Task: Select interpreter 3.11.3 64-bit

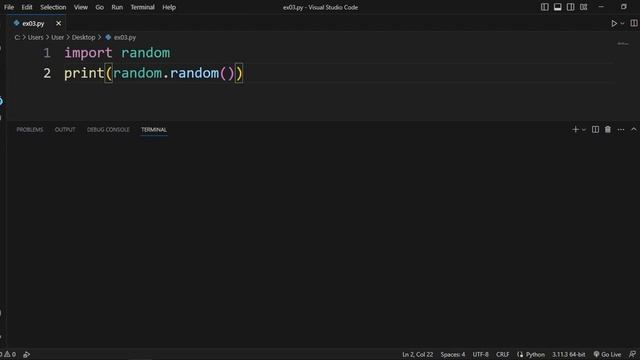Action: 569,354
